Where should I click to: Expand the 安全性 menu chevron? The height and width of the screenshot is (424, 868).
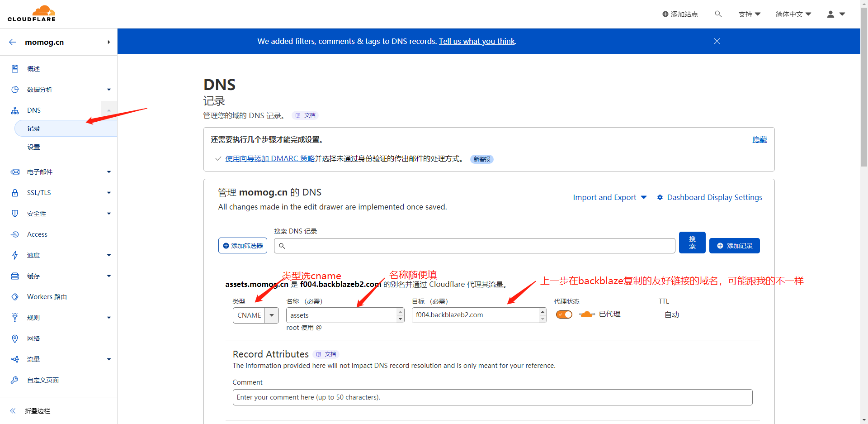tap(109, 214)
